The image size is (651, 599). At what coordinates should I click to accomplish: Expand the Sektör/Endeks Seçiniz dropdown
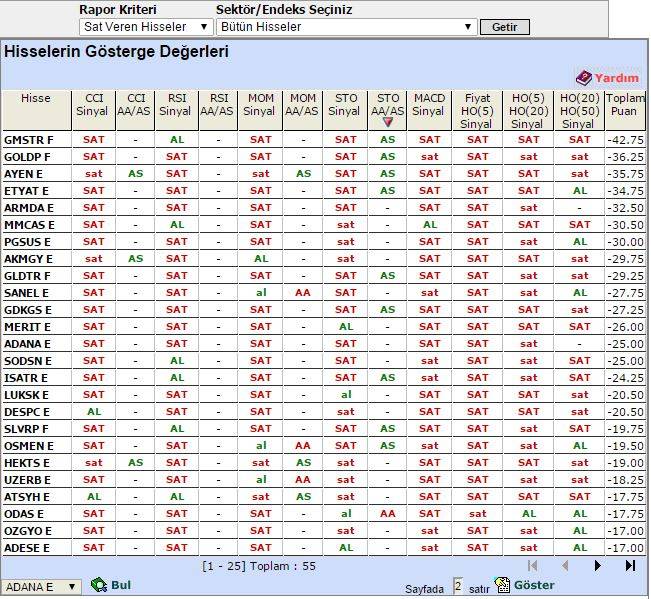[x=346, y=27]
